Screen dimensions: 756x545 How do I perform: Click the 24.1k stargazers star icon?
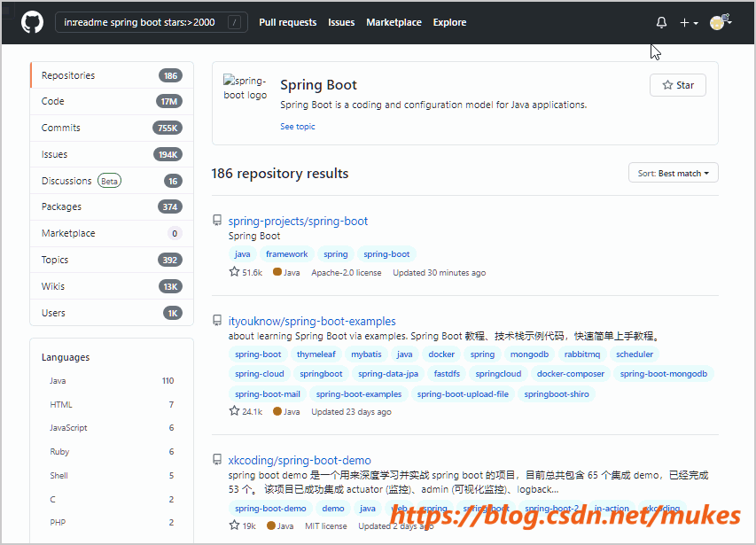(x=234, y=411)
